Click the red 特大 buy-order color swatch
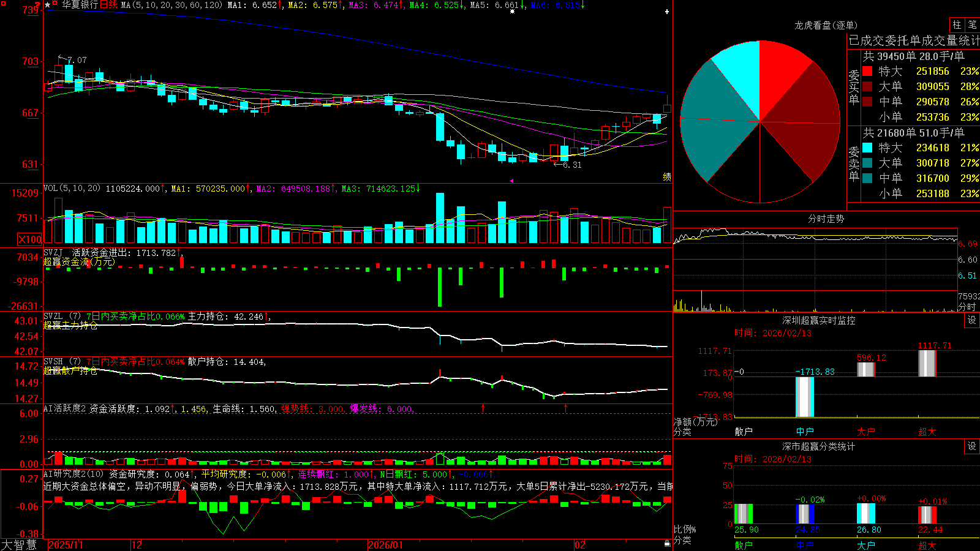980x551 pixels. 867,71
